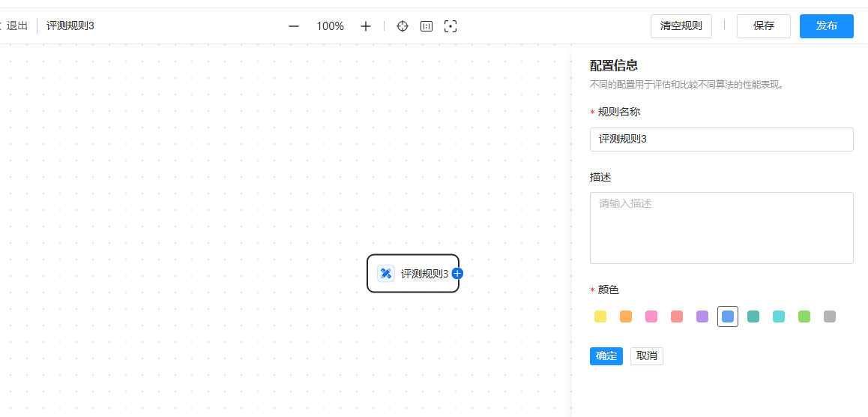The height and width of the screenshot is (417, 868).
Task: Save the rule with 保存
Action: click(x=763, y=26)
